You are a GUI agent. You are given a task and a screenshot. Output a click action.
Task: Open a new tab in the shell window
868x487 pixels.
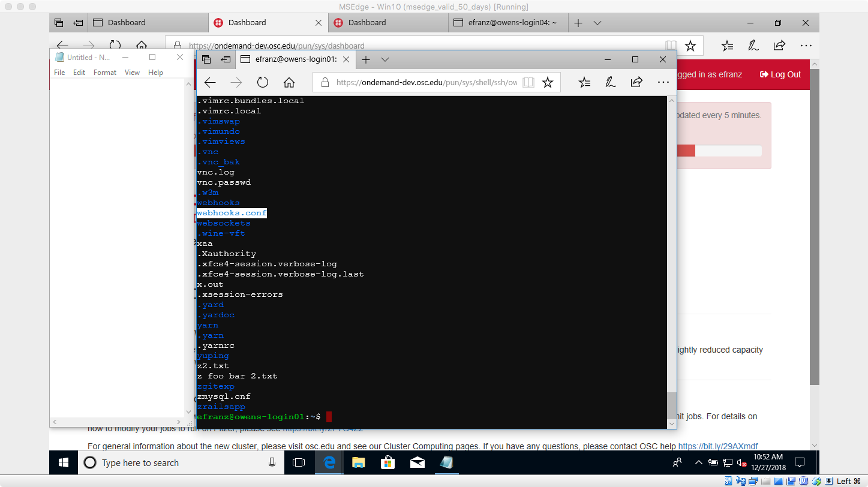366,59
